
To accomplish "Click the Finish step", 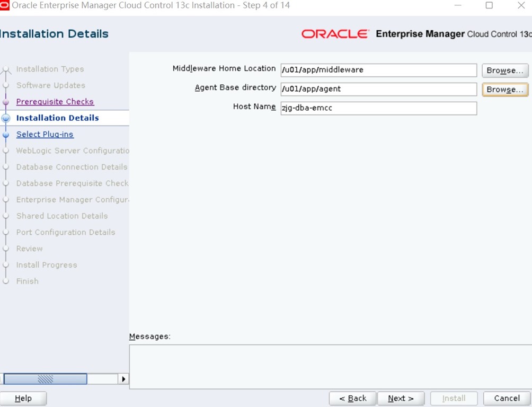I will coord(27,281).
